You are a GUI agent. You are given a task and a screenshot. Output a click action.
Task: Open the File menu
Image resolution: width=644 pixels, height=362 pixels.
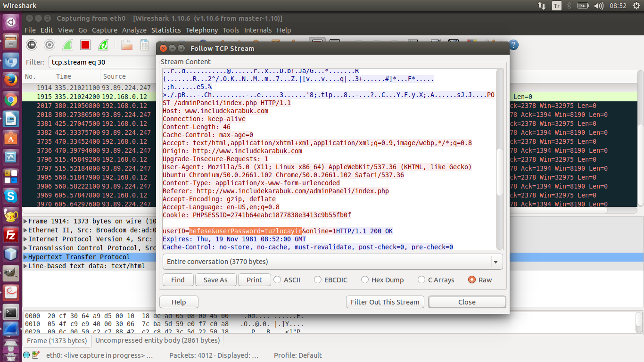click(30, 30)
